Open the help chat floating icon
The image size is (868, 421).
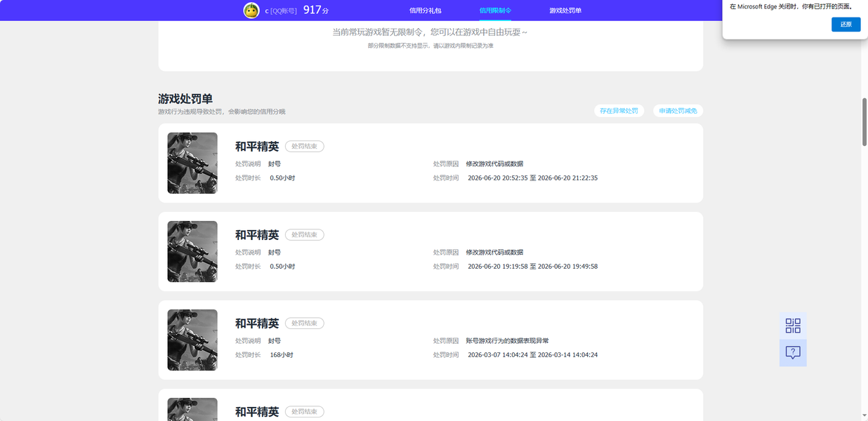(793, 352)
